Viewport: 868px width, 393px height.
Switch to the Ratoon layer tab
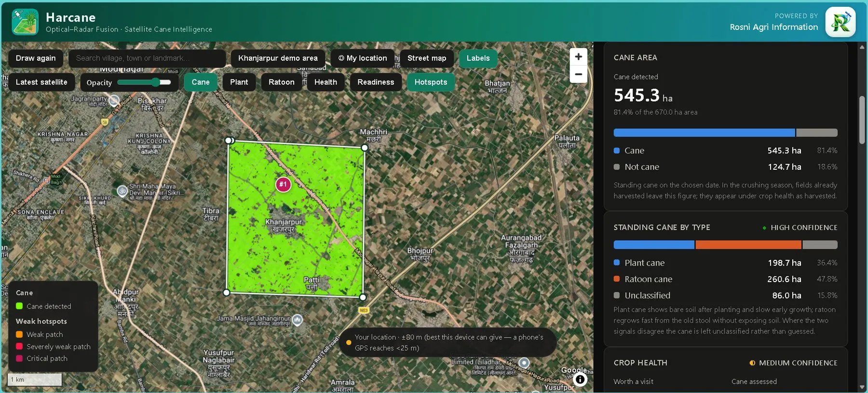(282, 82)
